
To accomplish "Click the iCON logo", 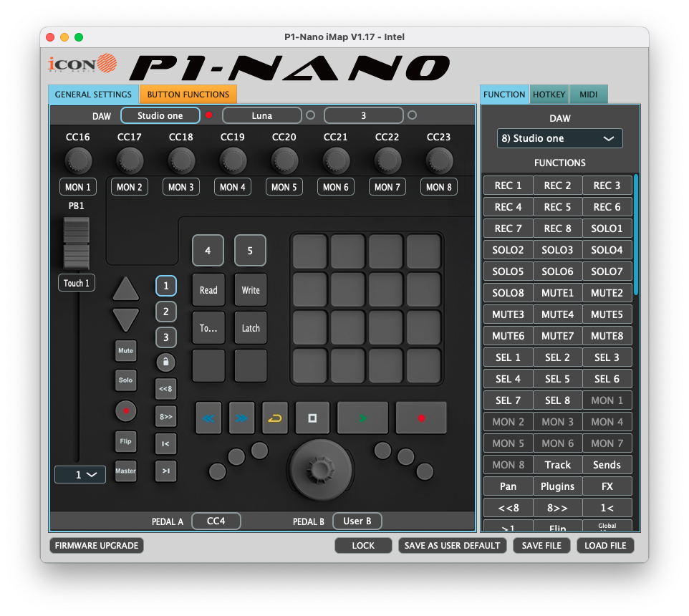I will pos(82,64).
